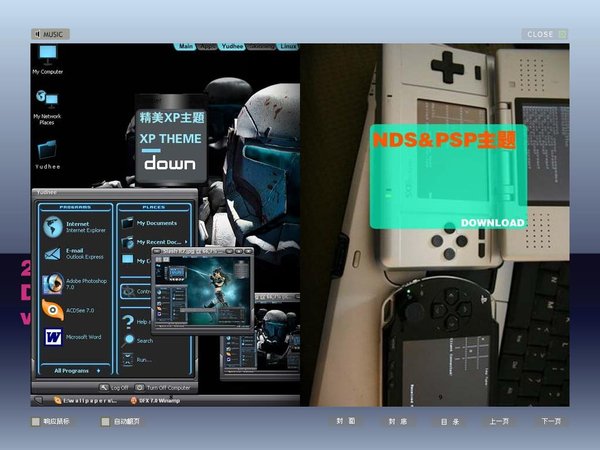Open the My Computer desktop icon
This screenshot has height=450, width=600.
[x=47, y=60]
